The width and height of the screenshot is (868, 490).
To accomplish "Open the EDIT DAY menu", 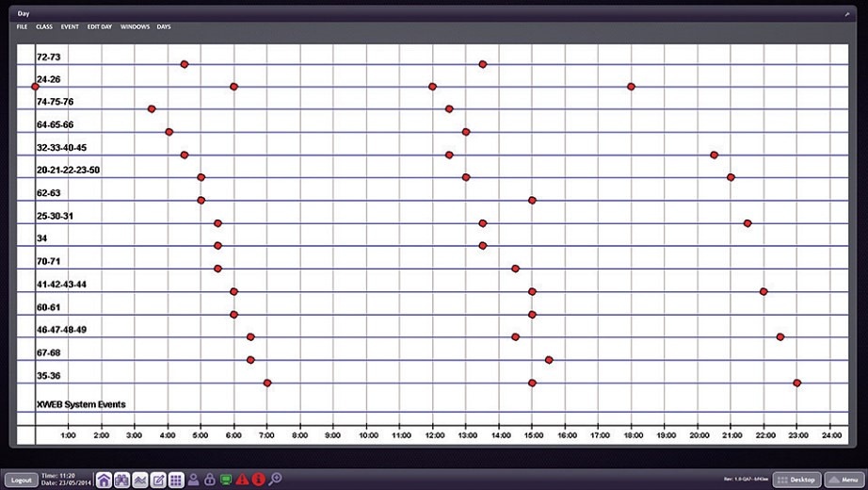I will [100, 26].
